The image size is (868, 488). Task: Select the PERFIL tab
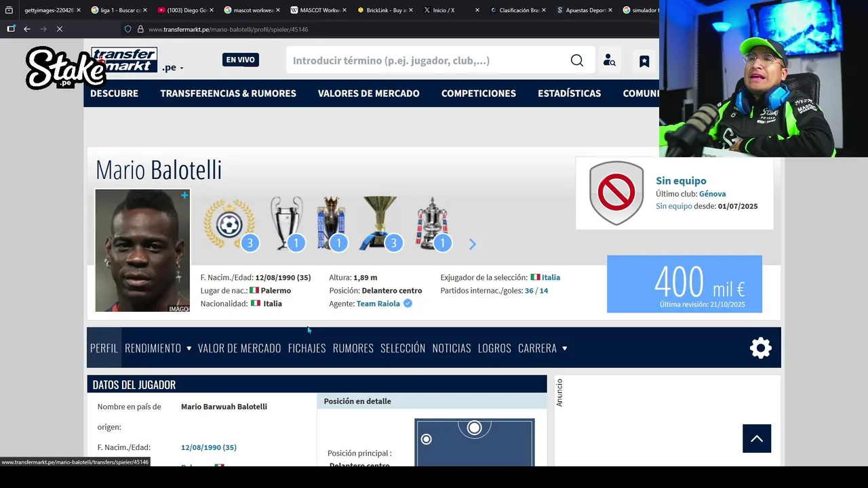point(104,348)
